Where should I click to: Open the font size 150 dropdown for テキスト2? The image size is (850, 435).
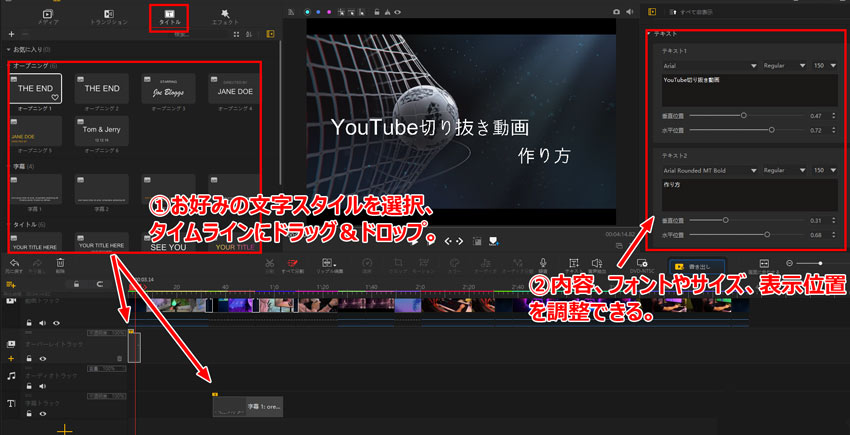click(826, 171)
